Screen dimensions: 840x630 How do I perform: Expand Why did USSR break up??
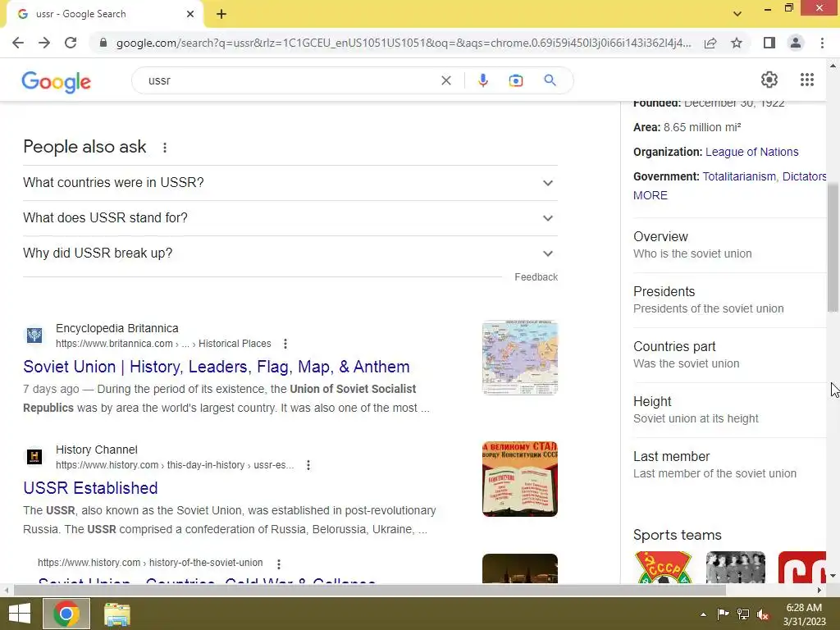point(290,253)
